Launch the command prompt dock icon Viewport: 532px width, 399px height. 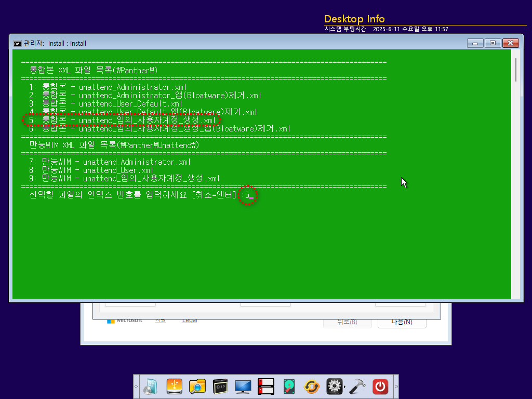[x=220, y=387]
